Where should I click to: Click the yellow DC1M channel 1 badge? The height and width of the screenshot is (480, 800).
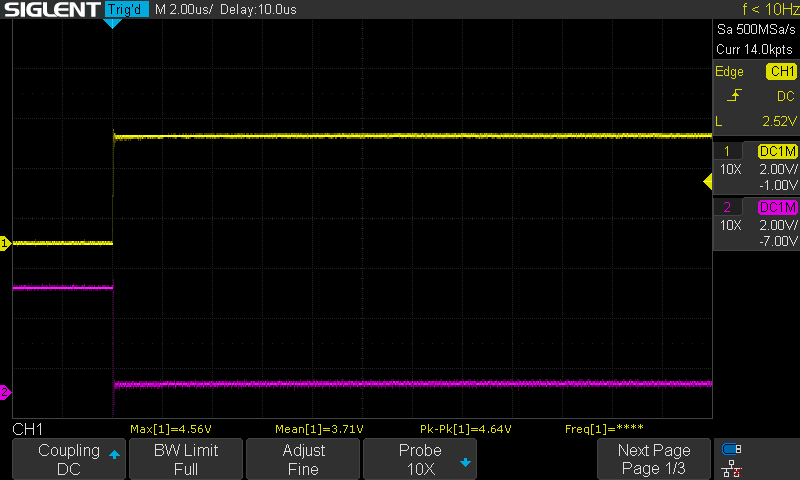778,151
